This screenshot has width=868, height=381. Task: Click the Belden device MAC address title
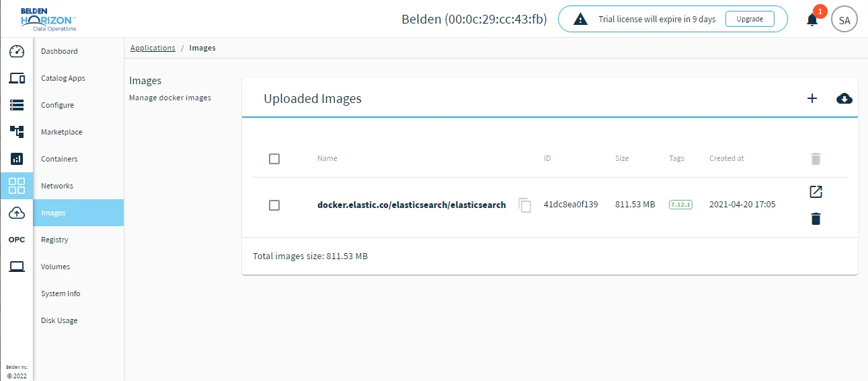[x=474, y=20]
